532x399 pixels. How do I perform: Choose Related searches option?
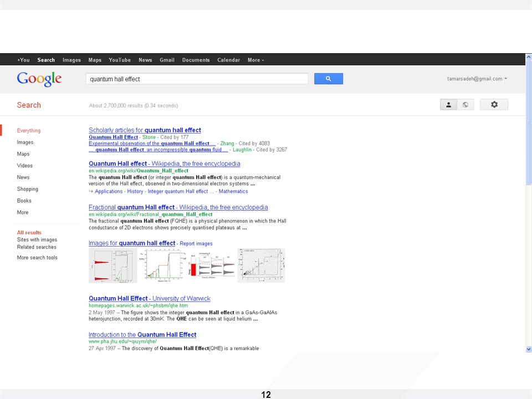pos(37,247)
